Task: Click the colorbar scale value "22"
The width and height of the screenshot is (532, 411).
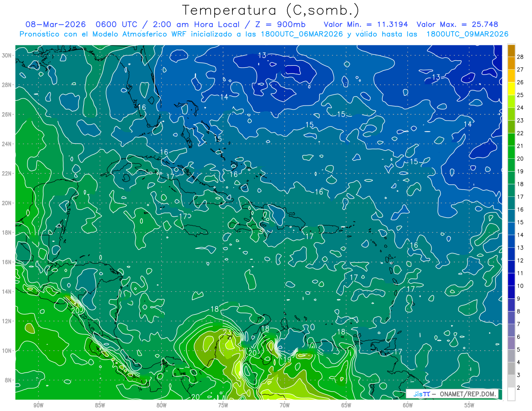Action: (x=520, y=133)
